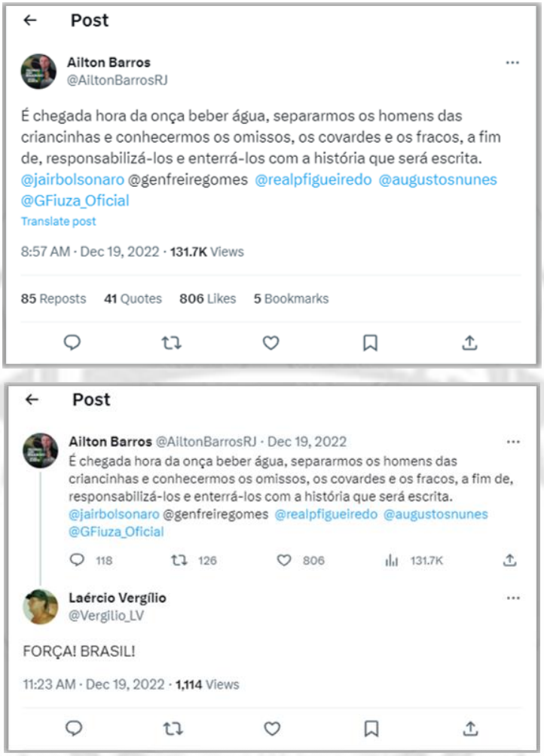
Task: Click the Translate post link
Action: 59,222
